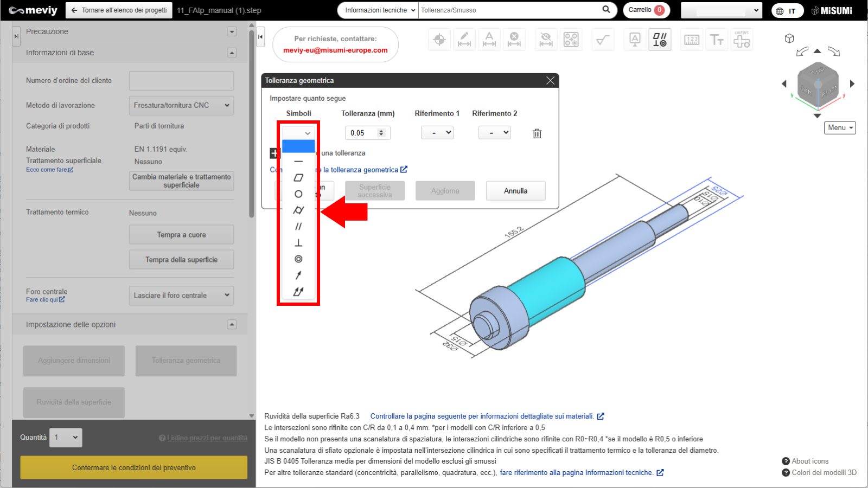The height and width of the screenshot is (488, 868).
Task: Click the plus icon to add a tolerance
Action: click(274, 153)
